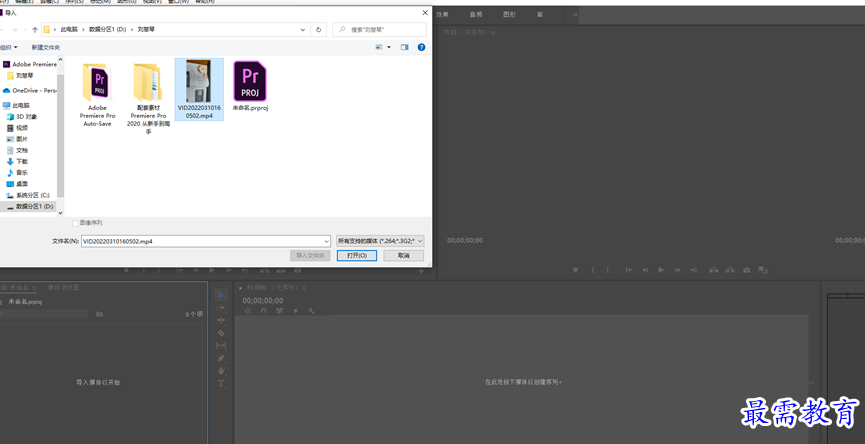The width and height of the screenshot is (865, 444).
Task: Toggle nest sequence insert mode in timeline
Action: tap(248, 311)
